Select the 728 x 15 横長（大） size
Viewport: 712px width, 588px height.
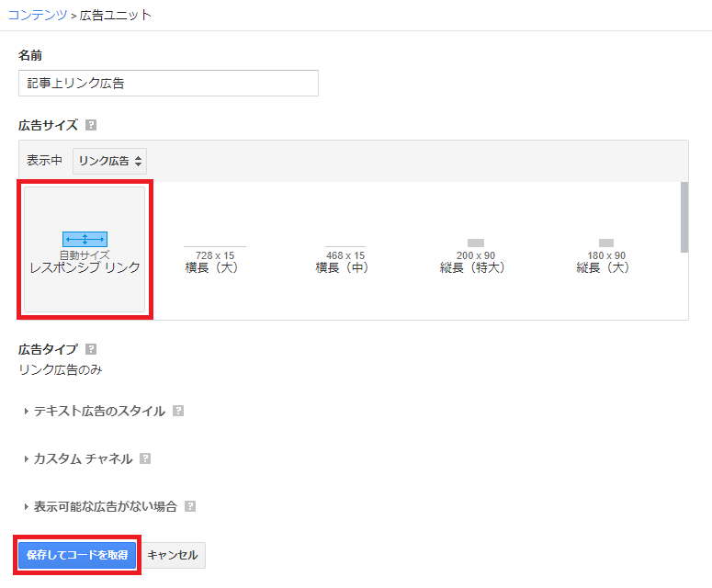214,257
